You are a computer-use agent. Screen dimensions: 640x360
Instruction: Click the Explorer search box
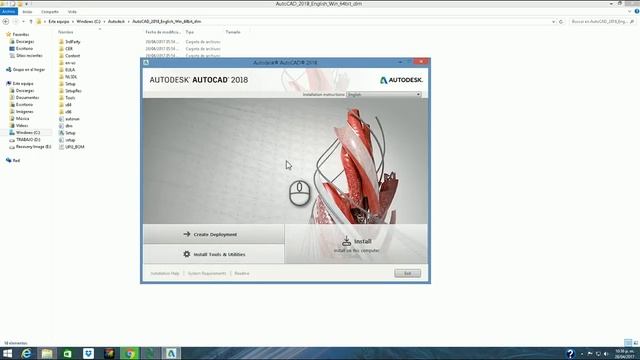602,22
